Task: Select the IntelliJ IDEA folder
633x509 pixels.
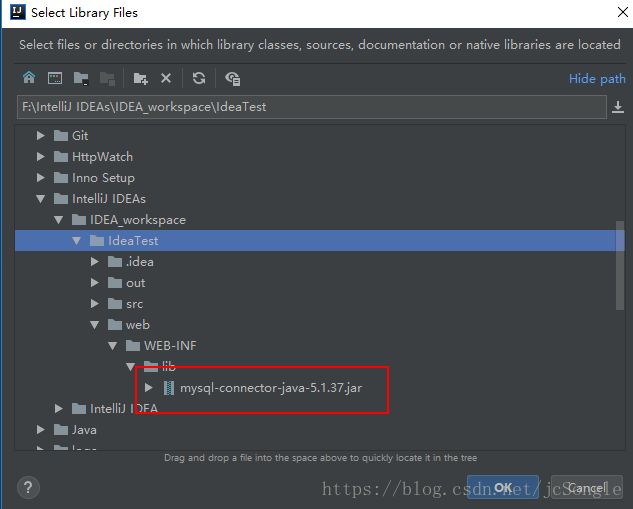Action: coord(124,409)
